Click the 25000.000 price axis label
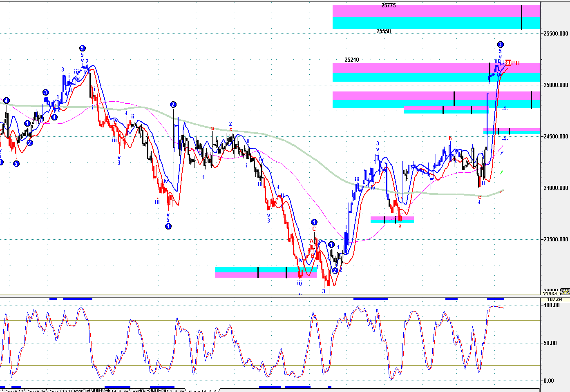Image resolution: width=570 pixels, height=392 pixels. pos(556,85)
